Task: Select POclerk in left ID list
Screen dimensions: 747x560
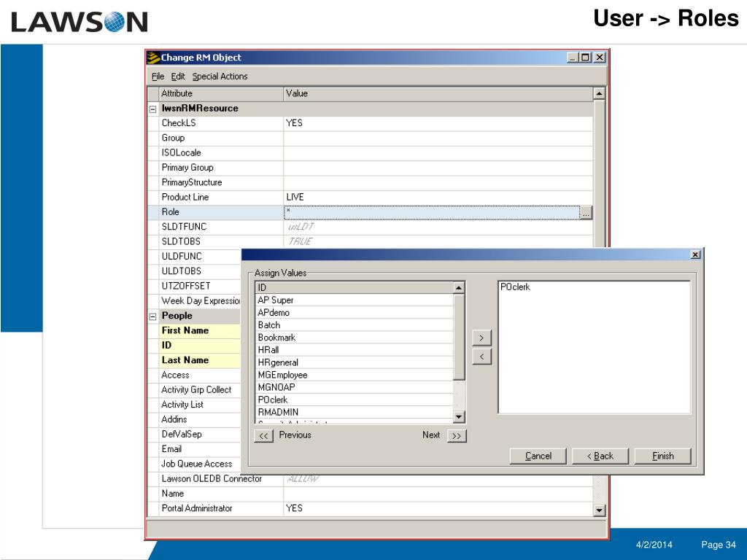Action: tap(355, 400)
